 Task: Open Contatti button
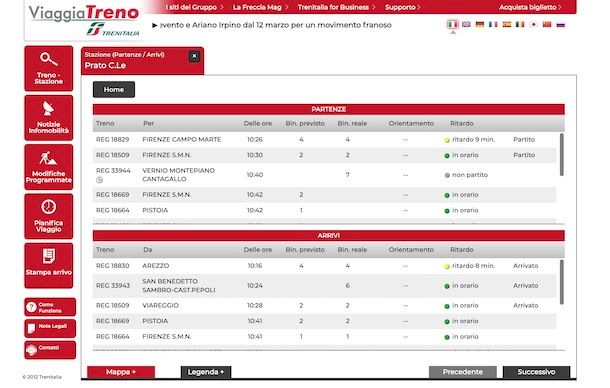(50, 350)
